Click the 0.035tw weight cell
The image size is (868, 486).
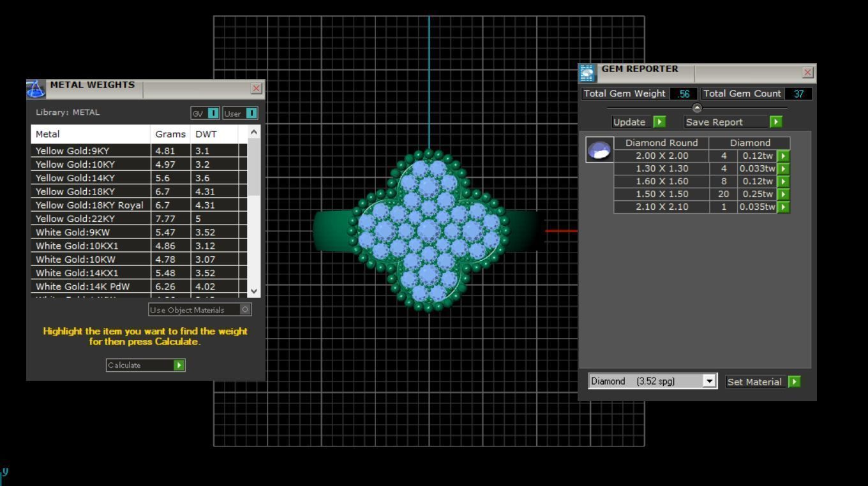[757, 207]
